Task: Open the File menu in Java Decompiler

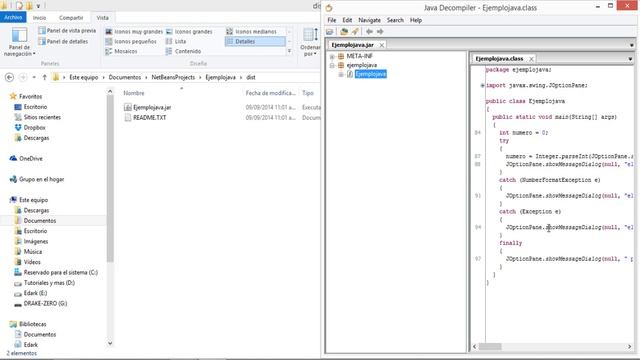Action: click(332, 20)
